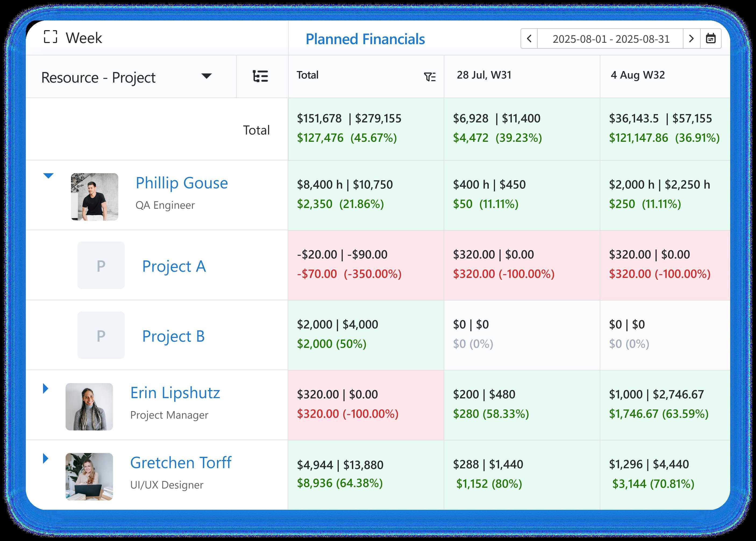
Task: Open Phillip Gouse's profile link
Action: pyautogui.click(x=181, y=183)
